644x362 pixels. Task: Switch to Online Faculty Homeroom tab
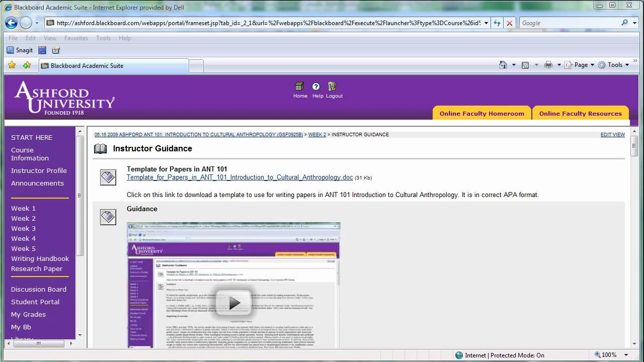click(482, 113)
